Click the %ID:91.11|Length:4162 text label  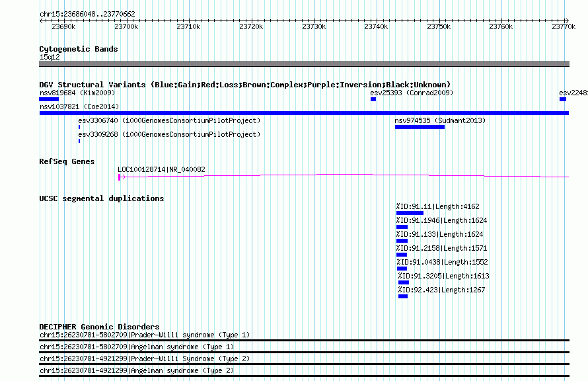tap(437, 206)
